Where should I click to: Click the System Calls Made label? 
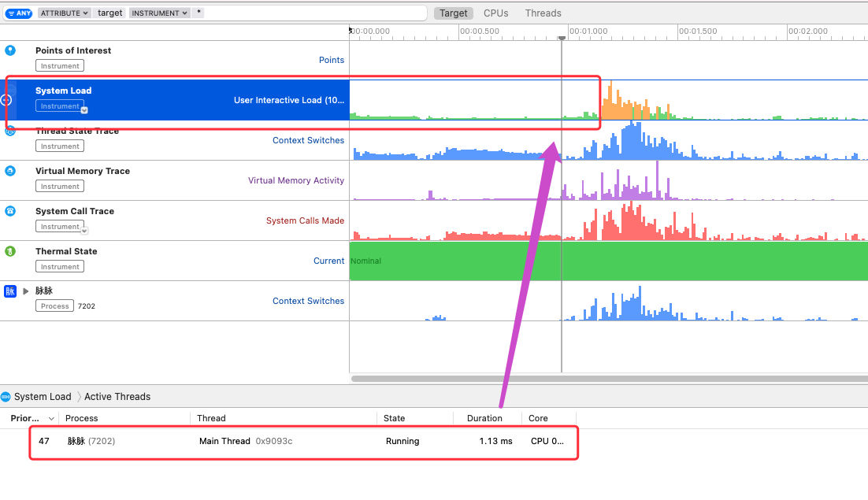pyautogui.click(x=305, y=220)
